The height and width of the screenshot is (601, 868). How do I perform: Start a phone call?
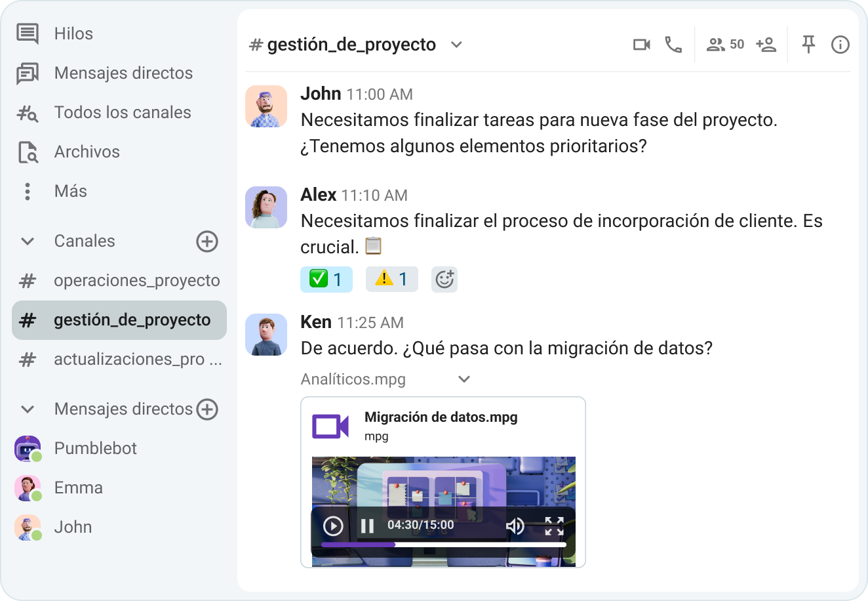pos(673,45)
